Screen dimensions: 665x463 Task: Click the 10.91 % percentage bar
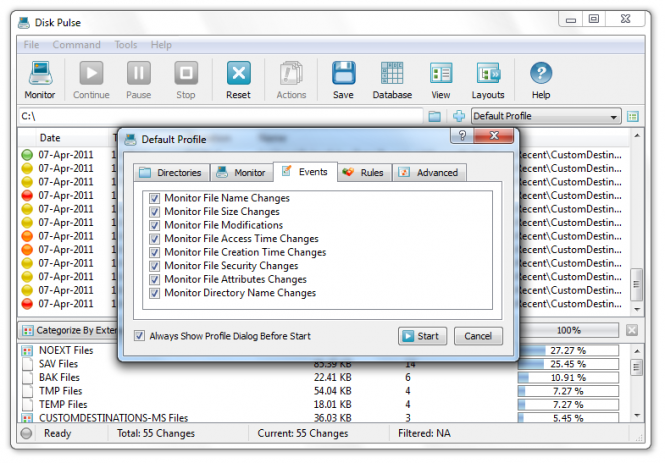pos(568,378)
